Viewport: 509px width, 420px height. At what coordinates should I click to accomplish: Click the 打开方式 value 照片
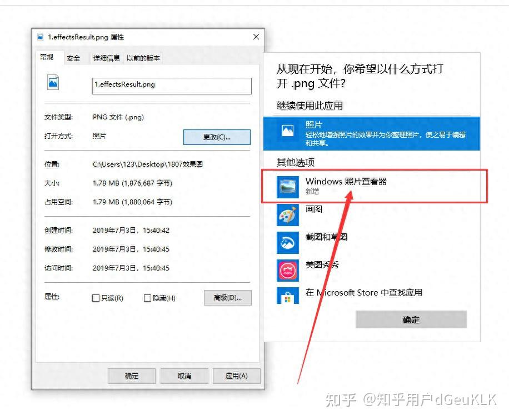[x=99, y=136]
